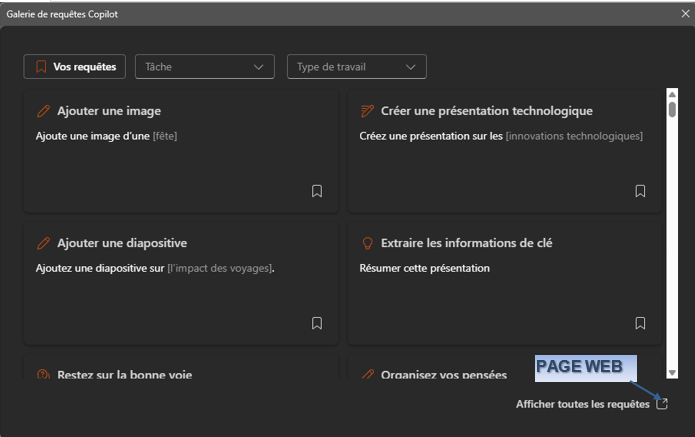Image resolution: width=695 pixels, height=437 pixels.
Task: Open Afficher toutes les requêtes link
Action: [582, 404]
